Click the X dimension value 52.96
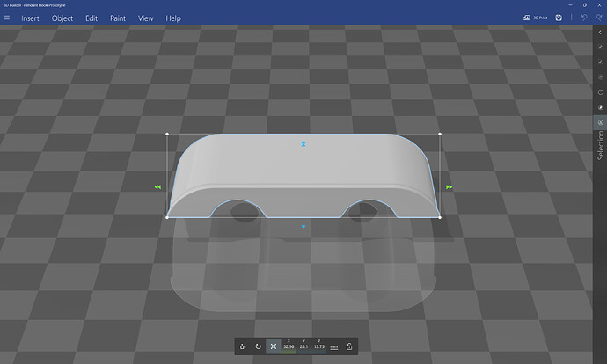607x364 pixels. point(289,347)
